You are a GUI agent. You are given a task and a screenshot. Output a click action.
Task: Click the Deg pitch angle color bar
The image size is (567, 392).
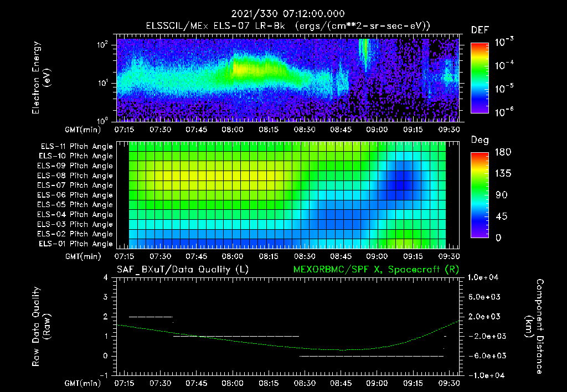click(480, 195)
